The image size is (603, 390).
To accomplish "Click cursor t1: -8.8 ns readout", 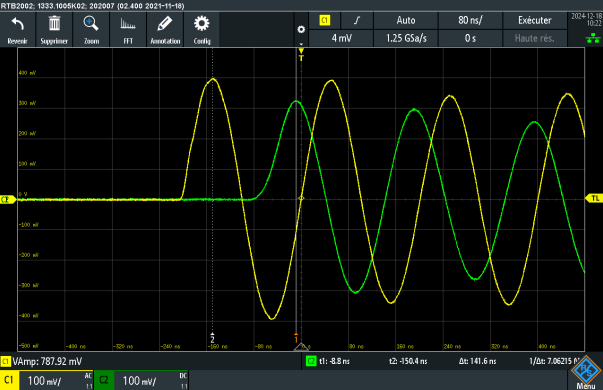I will [334, 361].
